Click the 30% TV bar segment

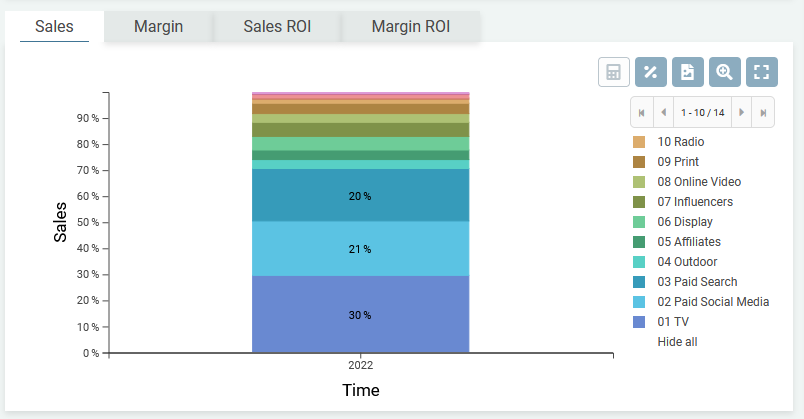pos(360,314)
